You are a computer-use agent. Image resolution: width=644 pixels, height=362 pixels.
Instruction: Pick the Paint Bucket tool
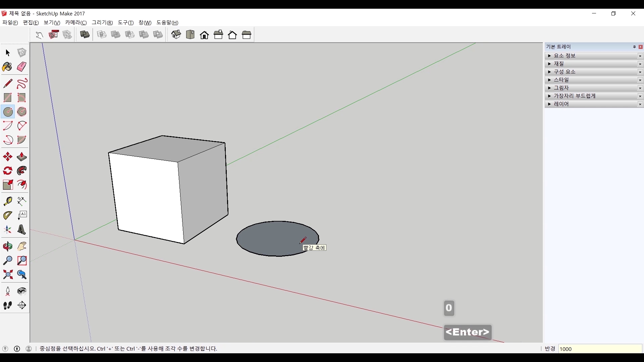pyautogui.click(x=7, y=67)
